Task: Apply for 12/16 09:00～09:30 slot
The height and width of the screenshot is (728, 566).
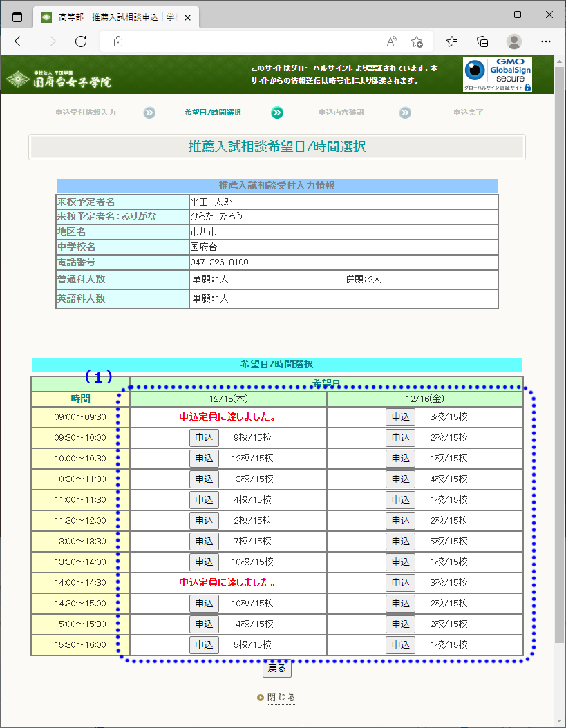Action: [x=401, y=417]
